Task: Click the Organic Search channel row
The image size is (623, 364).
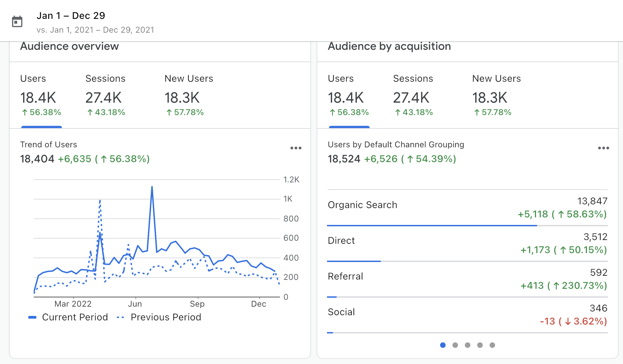Action: (x=468, y=208)
